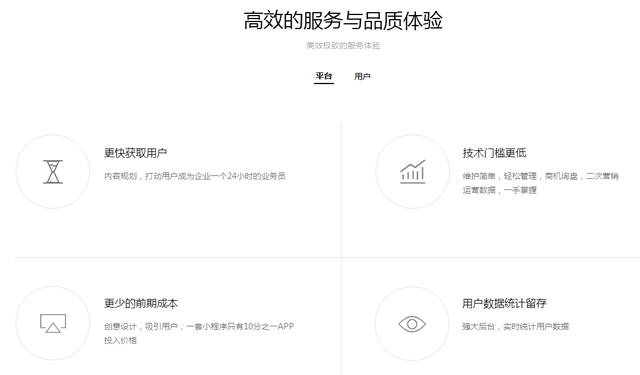Click the description starting 创意设计，吸引用户
This screenshot has height=375, width=640.
pos(199,333)
